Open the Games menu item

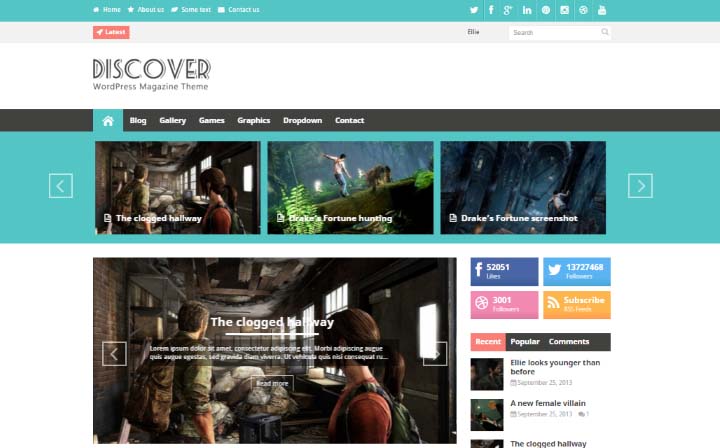point(212,120)
